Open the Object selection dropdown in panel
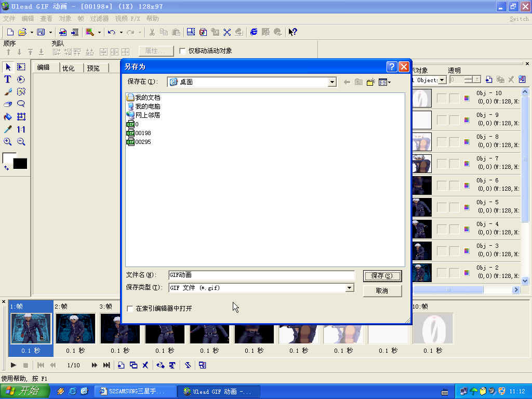The height and width of the screenshot is (399, 532). pyautogui.click(x=442, y=80)
